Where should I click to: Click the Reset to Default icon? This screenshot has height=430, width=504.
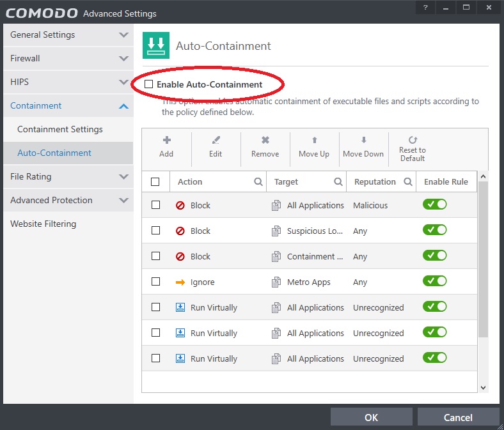point(413,140)
